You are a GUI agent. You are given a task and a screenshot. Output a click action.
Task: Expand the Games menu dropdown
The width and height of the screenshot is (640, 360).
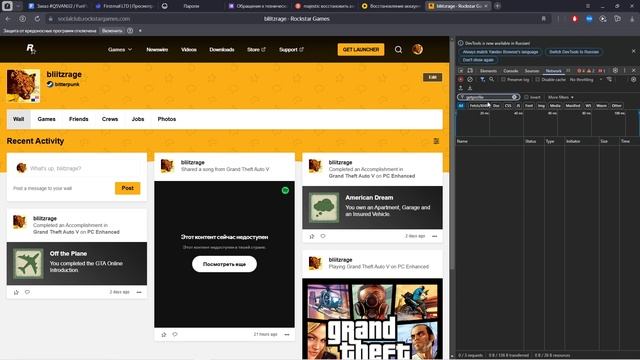coord(120,49)
